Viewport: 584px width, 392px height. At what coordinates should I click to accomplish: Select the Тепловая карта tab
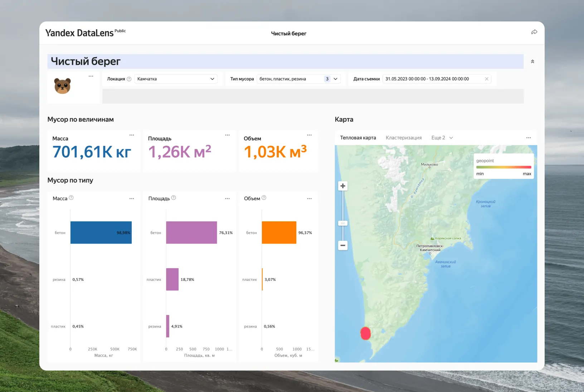[358, 138]
